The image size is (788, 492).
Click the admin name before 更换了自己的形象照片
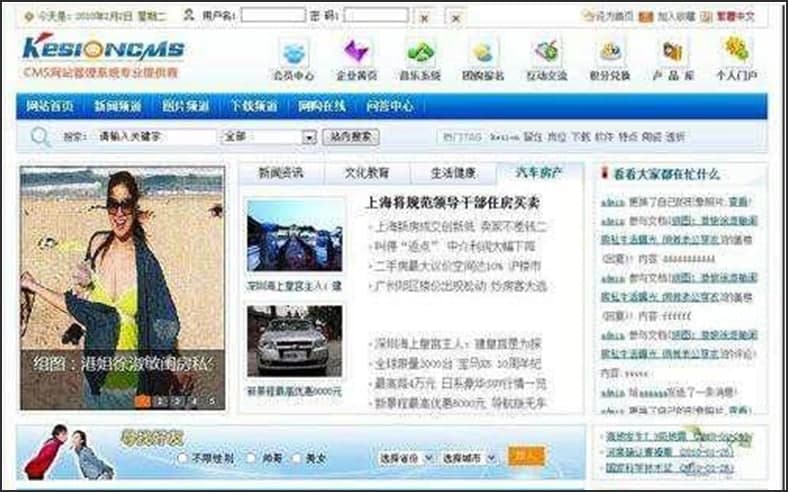pyautogui.click(x=613, y=202)
